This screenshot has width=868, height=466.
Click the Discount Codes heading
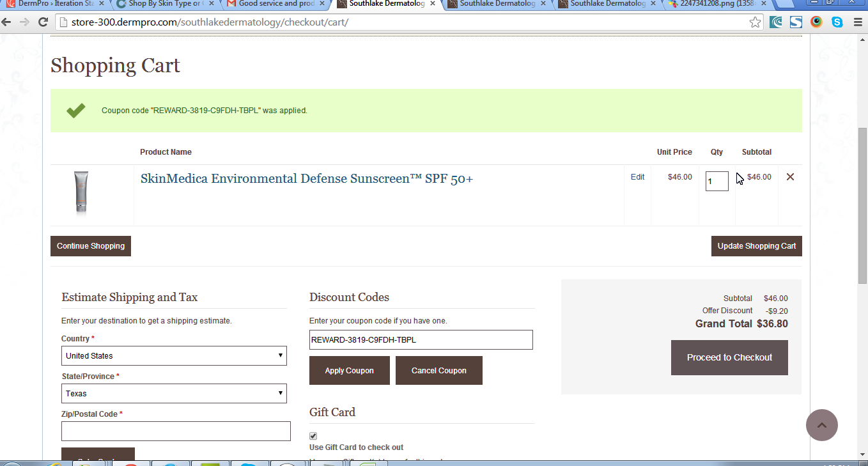[349, 297]
